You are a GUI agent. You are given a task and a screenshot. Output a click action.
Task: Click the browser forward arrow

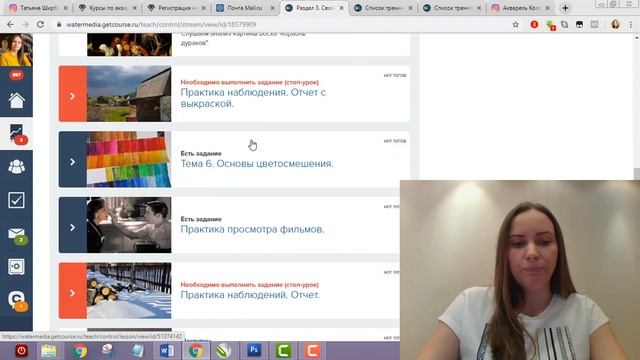click(25, 24)
